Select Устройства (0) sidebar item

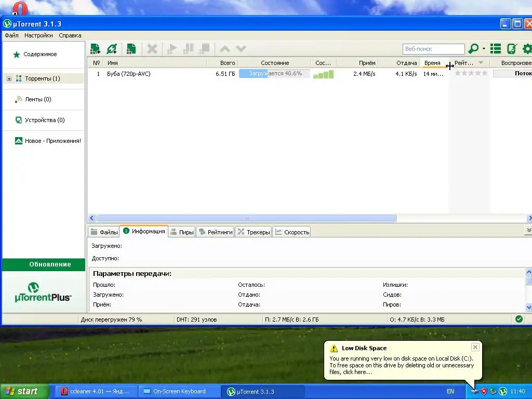44,120
